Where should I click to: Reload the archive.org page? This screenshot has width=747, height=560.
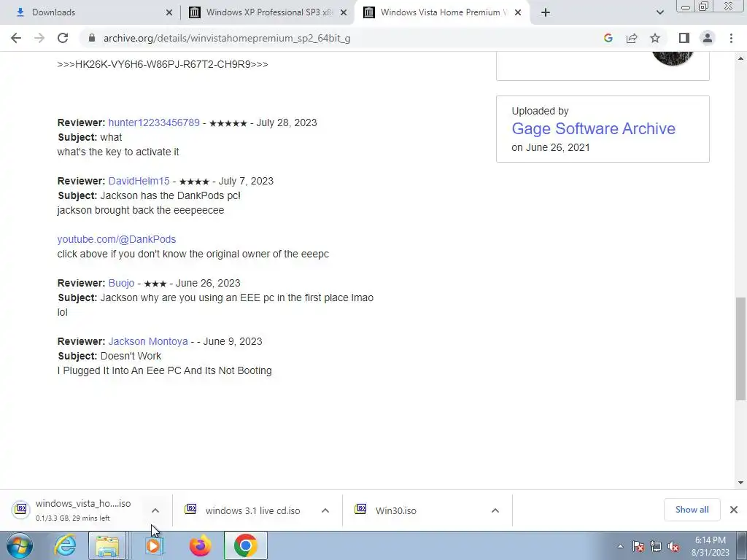[x=63, y=38]
